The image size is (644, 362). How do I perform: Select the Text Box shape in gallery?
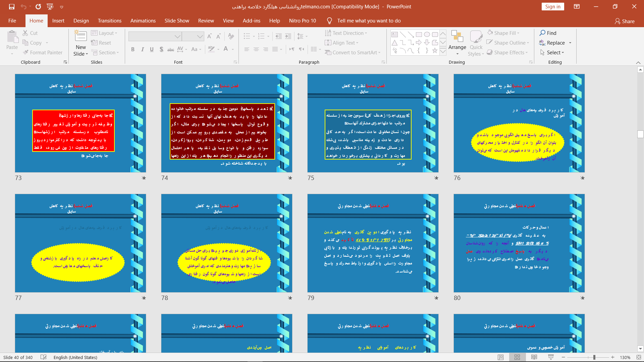click(395, 34)
